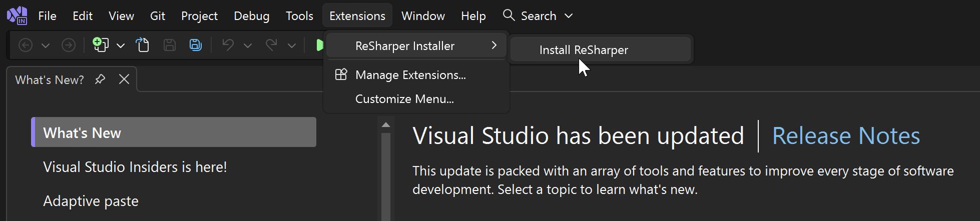Open Manage Extensions... menu entry
The width and height of the screenshot is (980, 221).
tap(410, 75)
